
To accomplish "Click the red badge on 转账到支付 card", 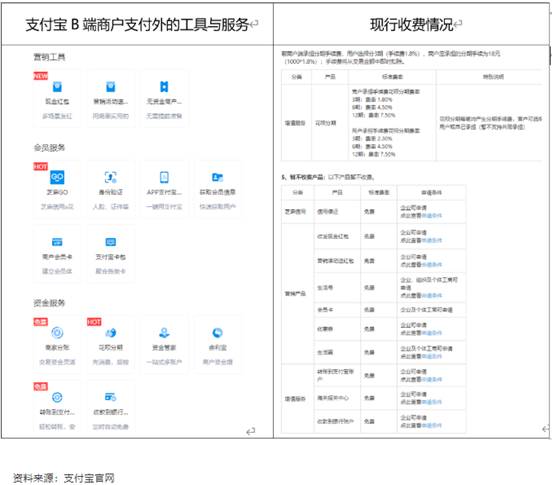I will pos(41,386).
